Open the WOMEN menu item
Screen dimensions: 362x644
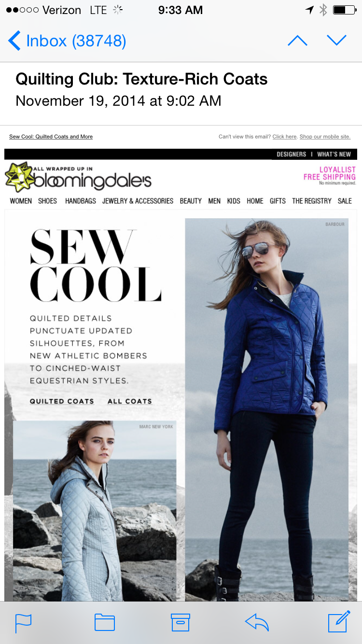[21, 201]
